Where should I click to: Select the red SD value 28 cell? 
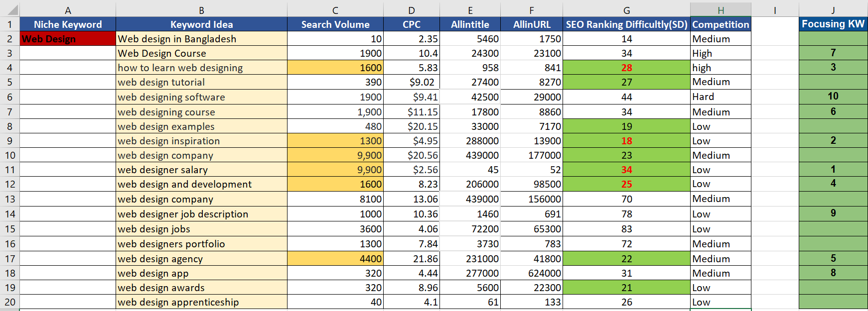point(626,68)
